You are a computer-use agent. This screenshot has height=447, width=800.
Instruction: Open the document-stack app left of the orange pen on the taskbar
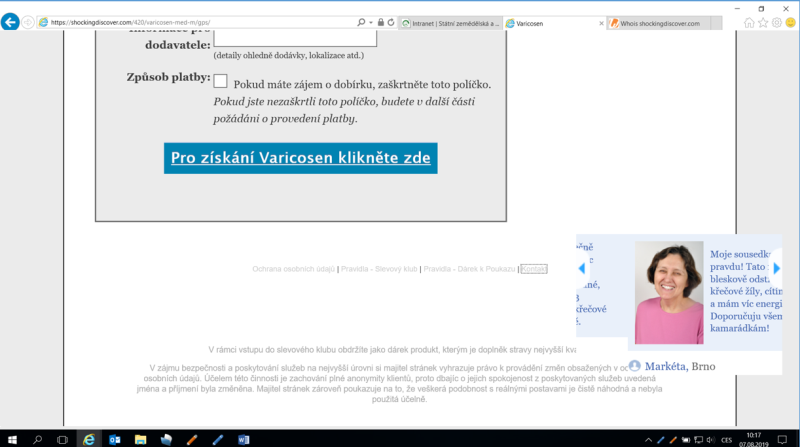pyautogui.click(x=166, y=439)
